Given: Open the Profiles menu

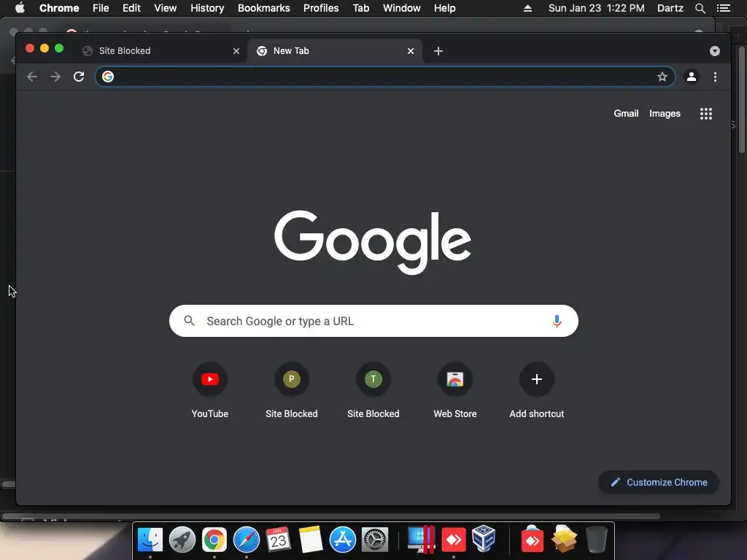Looking at the screenshot, I should pos(321,8).
